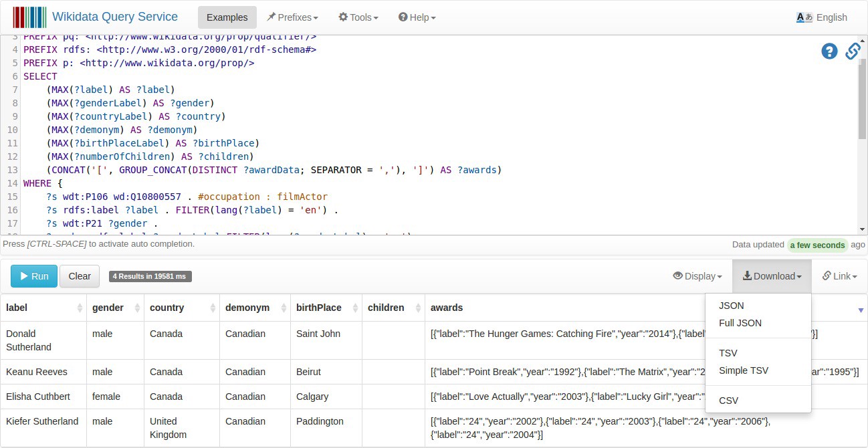Click the 'Paddington' birthplace cell

click(326, 428)
